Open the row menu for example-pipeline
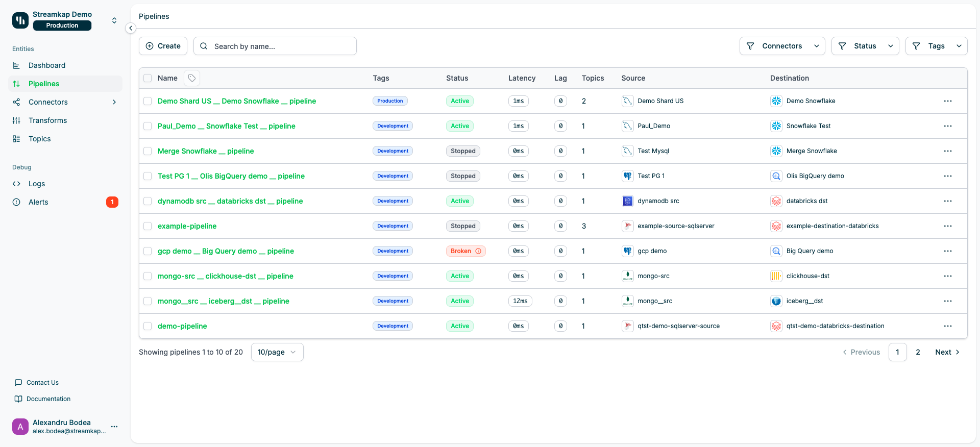The height and width of the screenshot is (447, 980). point(948,226)
